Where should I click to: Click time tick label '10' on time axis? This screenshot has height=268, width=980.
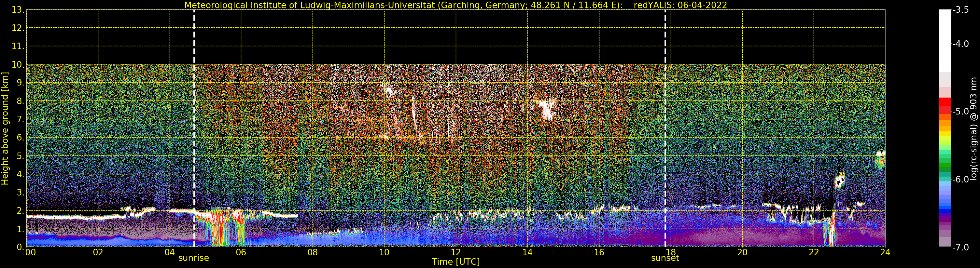[384, 252]
